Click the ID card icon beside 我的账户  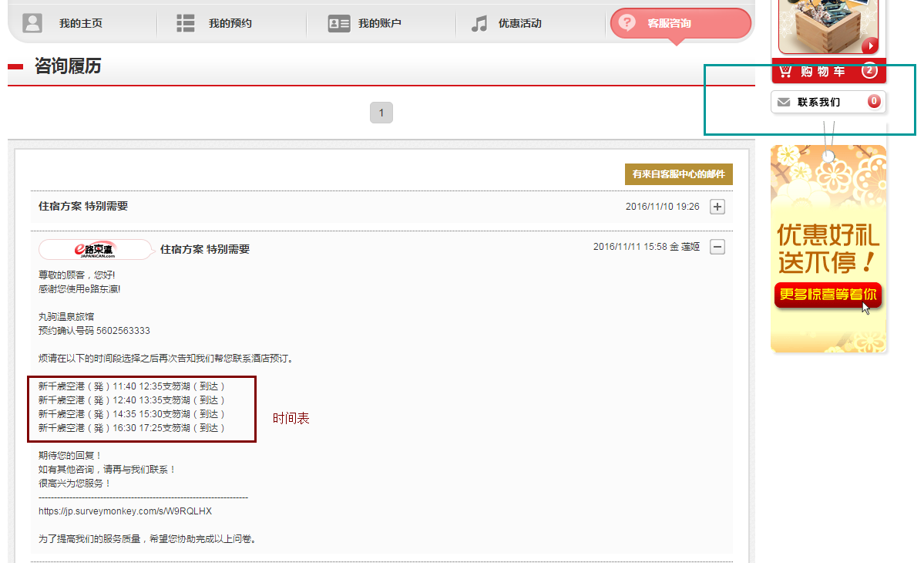[x=339, y=24]
